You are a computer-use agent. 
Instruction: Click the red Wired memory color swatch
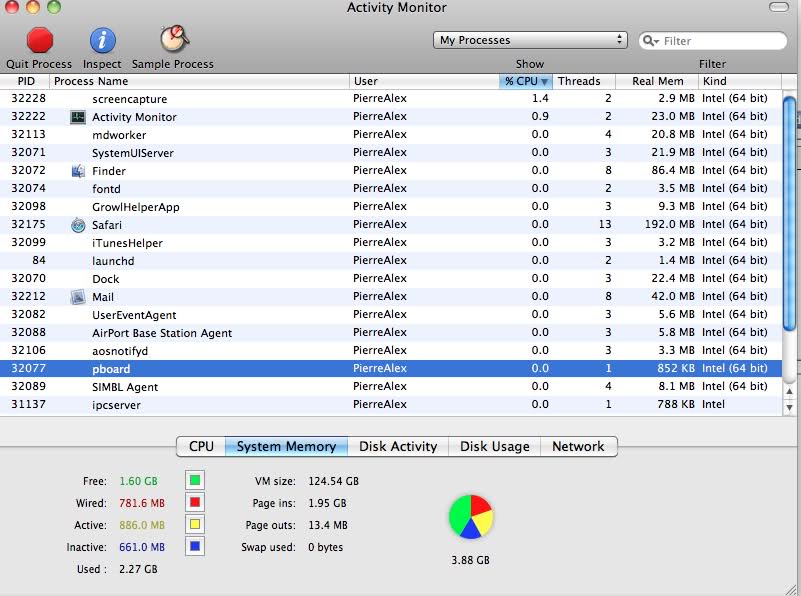click(x=195, y=502)
